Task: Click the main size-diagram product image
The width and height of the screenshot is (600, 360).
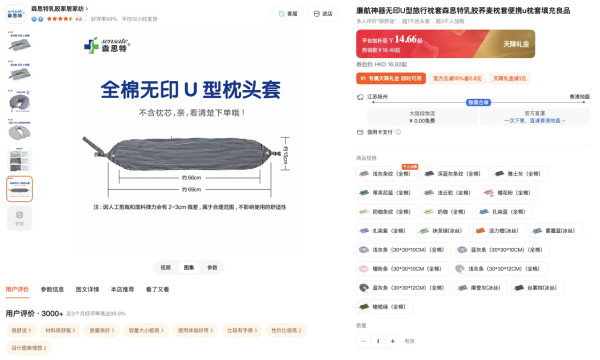Action: point(190,143)
